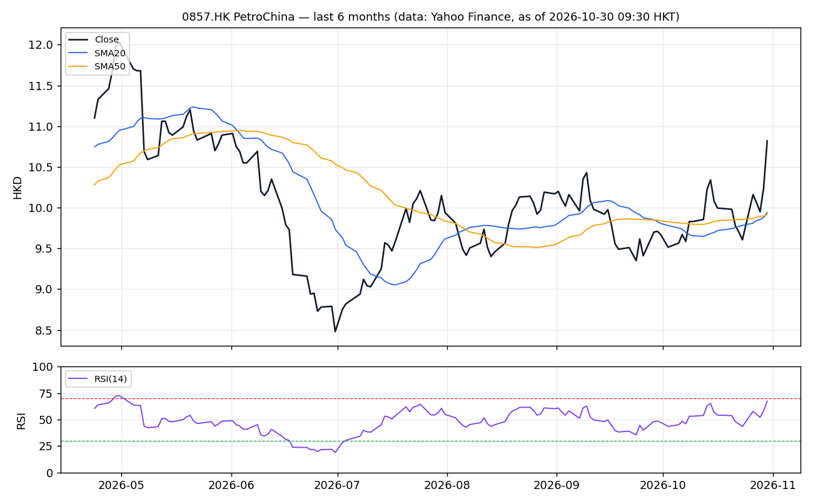This screenshot has width=813, height=504.
Task: Click the "2026-08" date tick label
Action: pos(447,486)
